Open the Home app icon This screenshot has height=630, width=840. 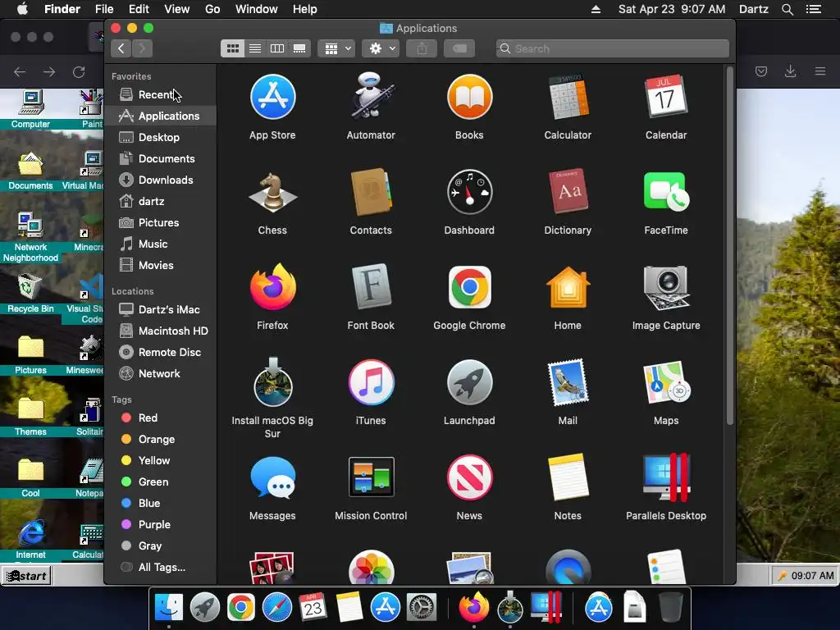pyautogui.click(x=568, y=287)
